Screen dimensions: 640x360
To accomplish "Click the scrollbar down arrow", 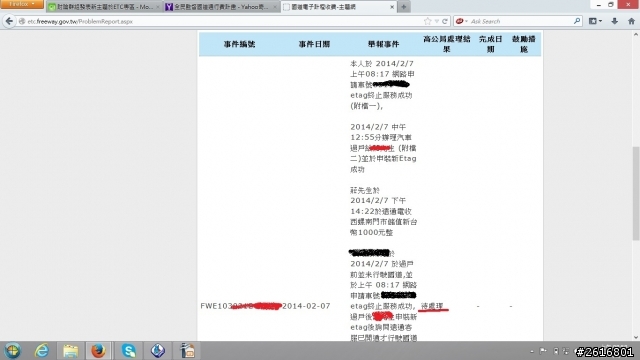I will pos(636,337).
